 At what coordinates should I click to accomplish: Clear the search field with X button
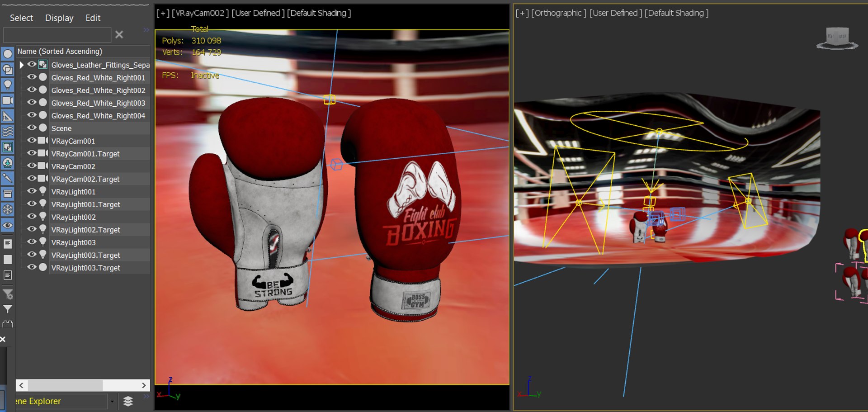[119, 35]
